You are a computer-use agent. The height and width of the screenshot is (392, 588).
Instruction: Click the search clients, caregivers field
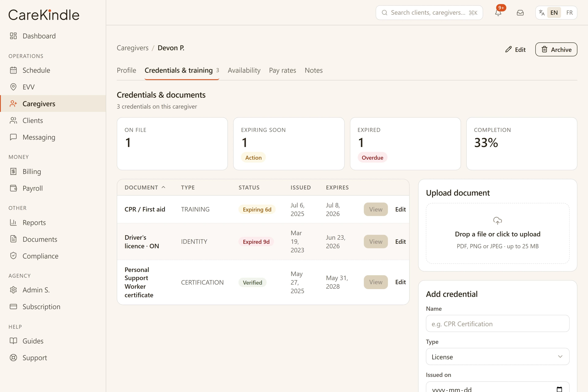click(x=429, y=13)
